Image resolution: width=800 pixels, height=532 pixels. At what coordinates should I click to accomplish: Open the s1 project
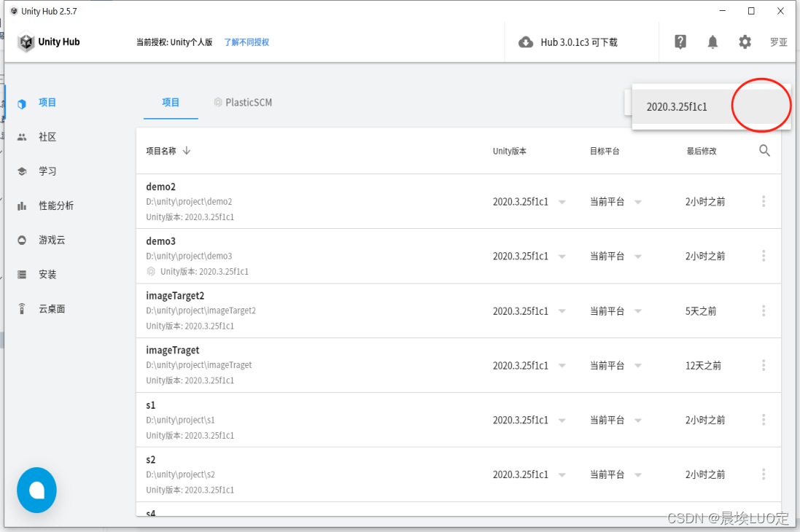tap(150, 405)
